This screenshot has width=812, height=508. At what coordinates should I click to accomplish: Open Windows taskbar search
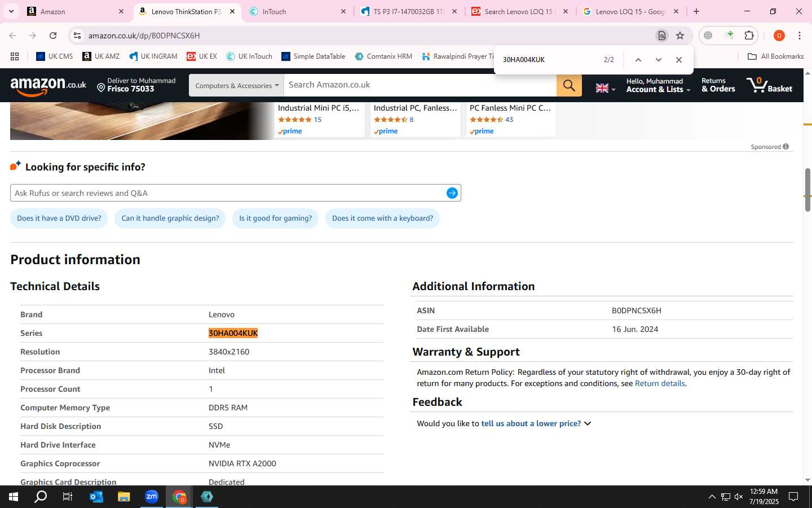click(41, 497)
